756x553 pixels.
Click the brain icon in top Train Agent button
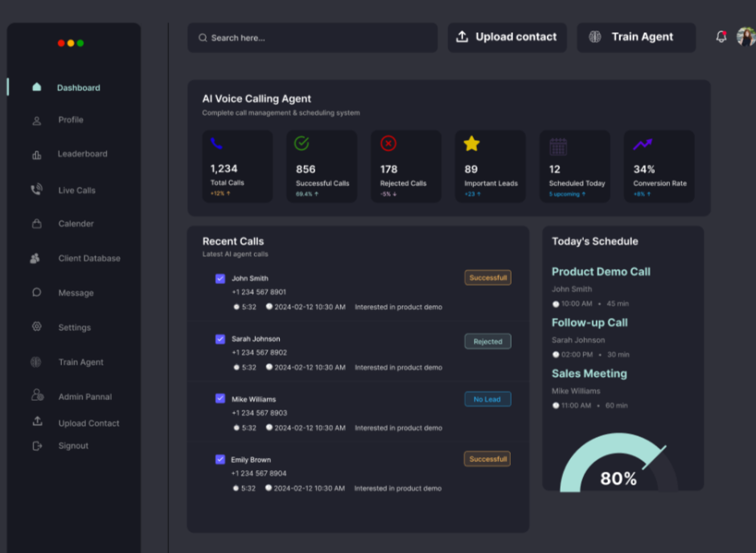[595, 37]
